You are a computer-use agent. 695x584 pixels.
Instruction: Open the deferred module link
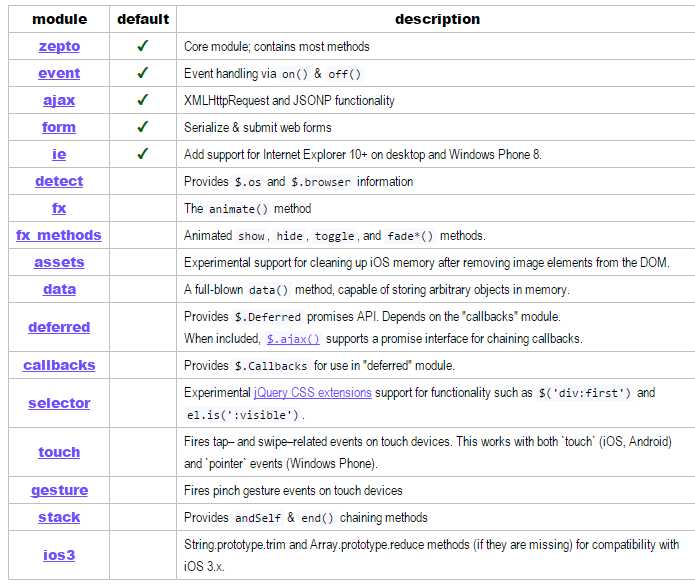[59, 327]
